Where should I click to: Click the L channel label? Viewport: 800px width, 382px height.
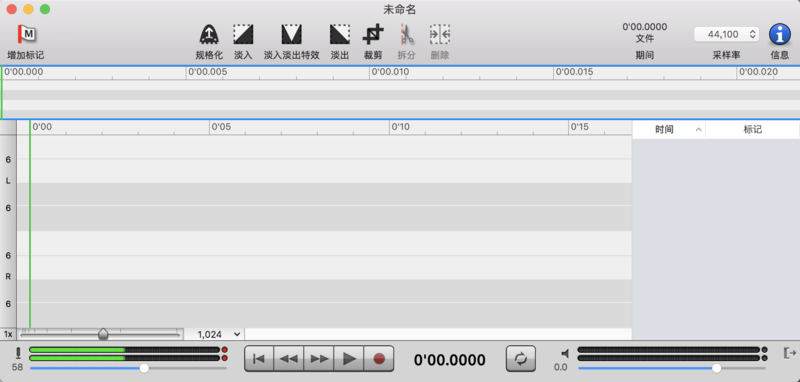pos(8,181)
